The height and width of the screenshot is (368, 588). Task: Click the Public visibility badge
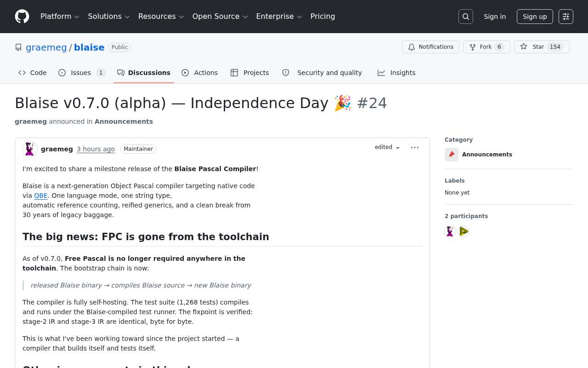pos(120,47)
